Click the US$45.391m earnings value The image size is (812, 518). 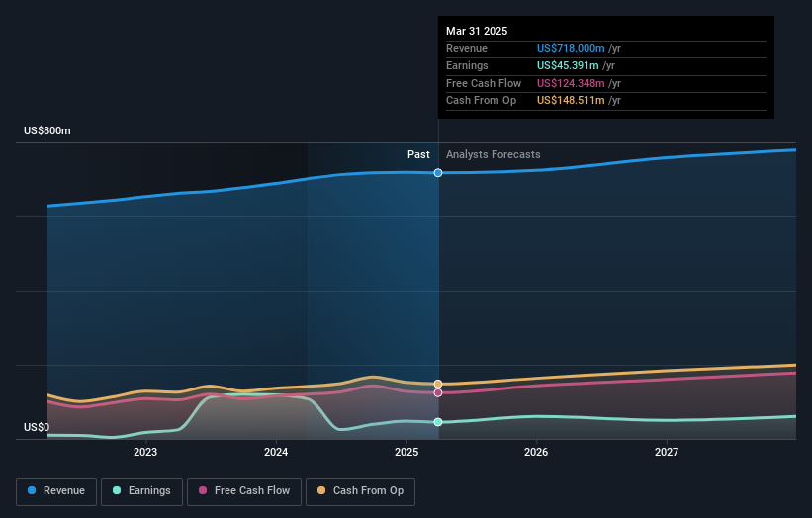568,65
